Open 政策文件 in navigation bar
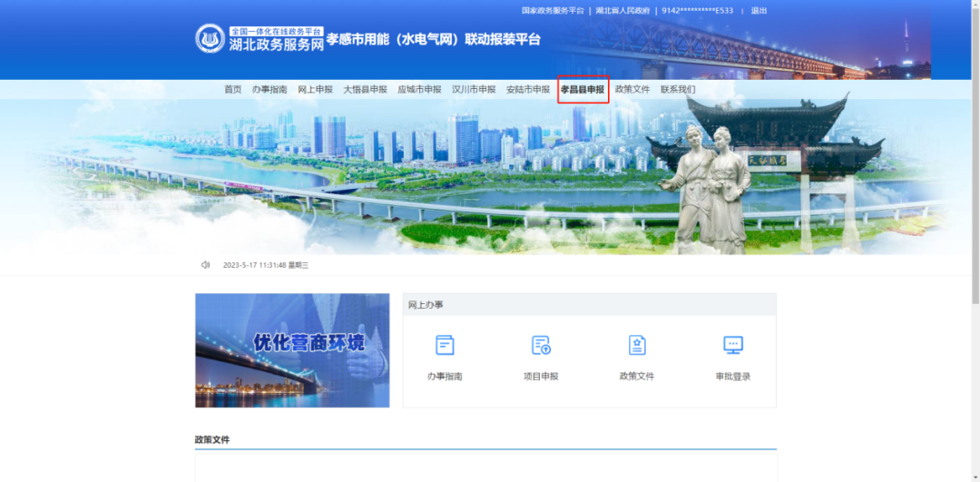The width and height of the screenshot is (980, 482). (632, 90)
